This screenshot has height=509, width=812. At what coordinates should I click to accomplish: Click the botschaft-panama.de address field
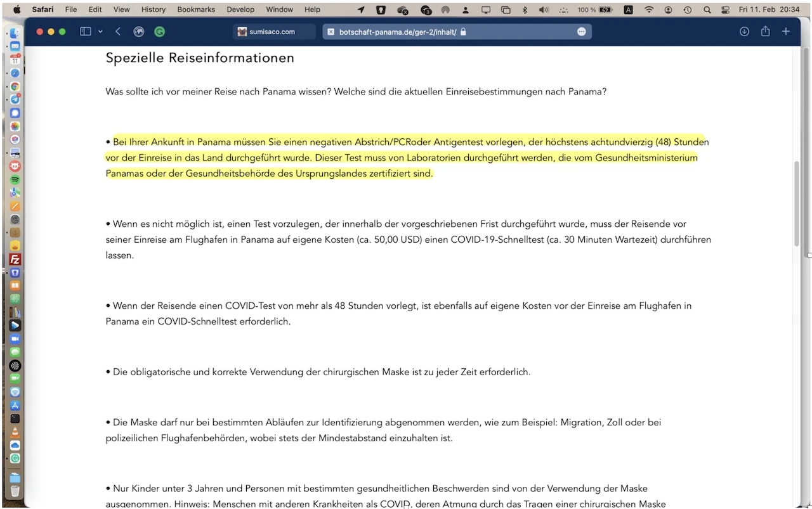[x=457, y=32]
